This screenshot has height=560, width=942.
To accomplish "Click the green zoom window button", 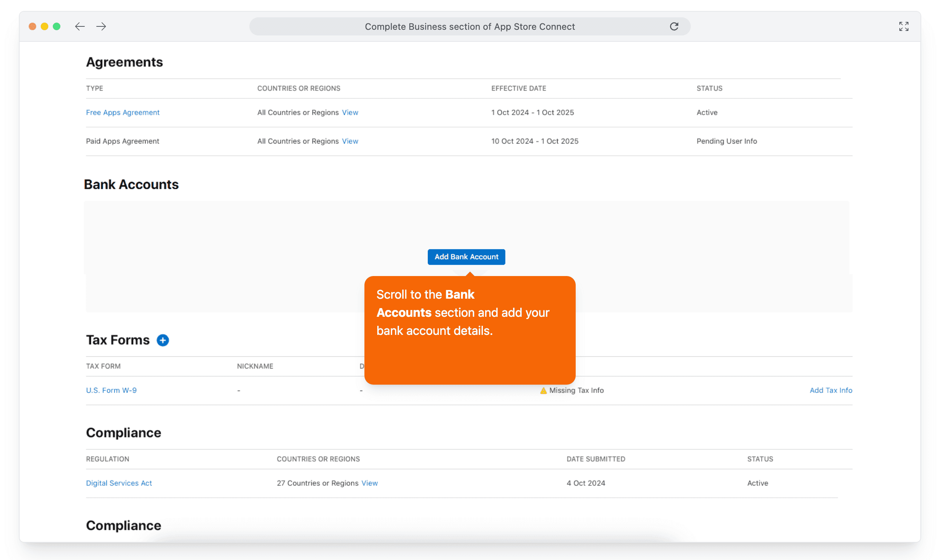I will (57, 26).
